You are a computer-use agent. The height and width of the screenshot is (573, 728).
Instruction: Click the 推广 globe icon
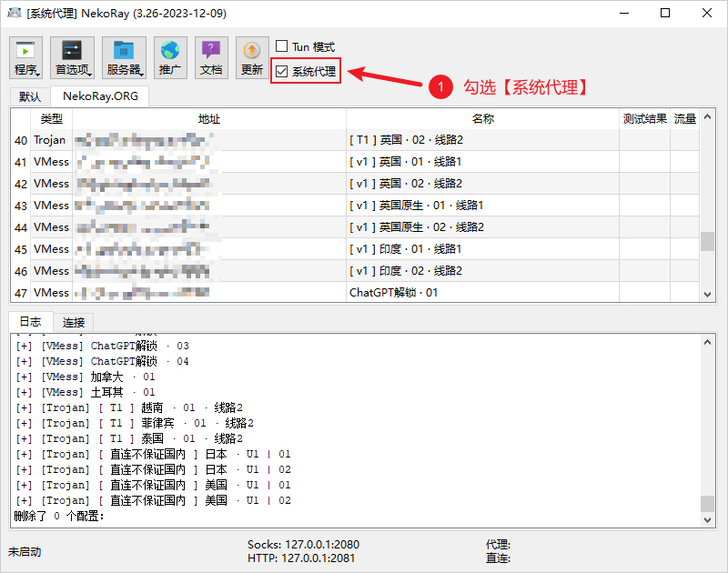click(x=169, y=59)
